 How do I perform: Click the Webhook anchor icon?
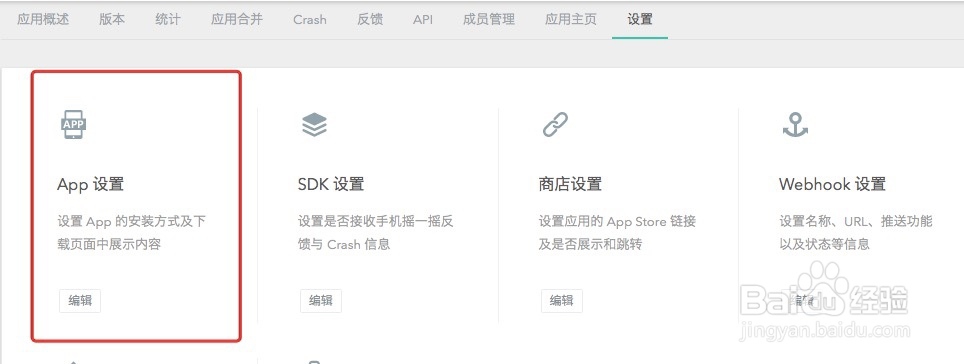[x=795, y=125]
